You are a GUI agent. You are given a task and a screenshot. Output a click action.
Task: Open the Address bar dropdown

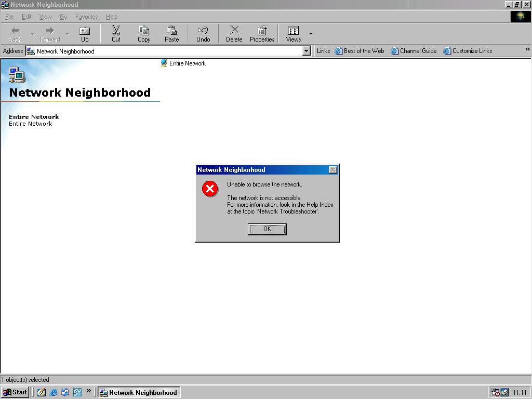[307, 51]
